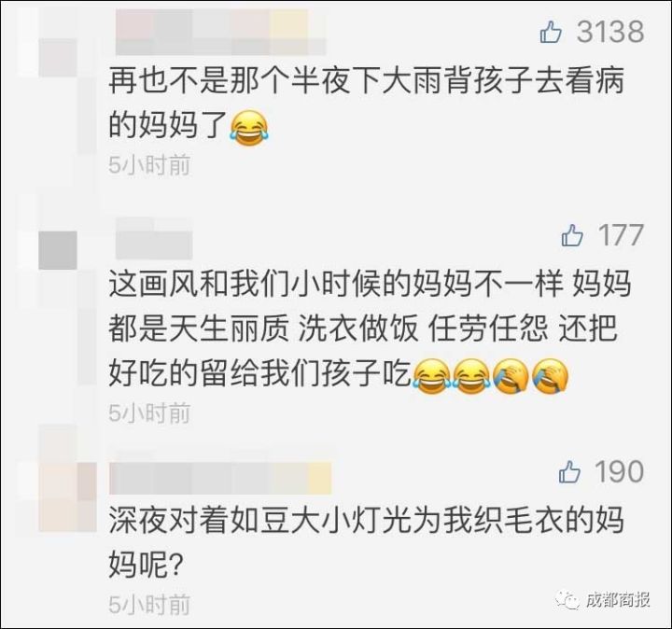Image resolution: width=672 pixels, height=629 pixels.
Task: Open third commenter's blurred username
Action: [220, 478]
